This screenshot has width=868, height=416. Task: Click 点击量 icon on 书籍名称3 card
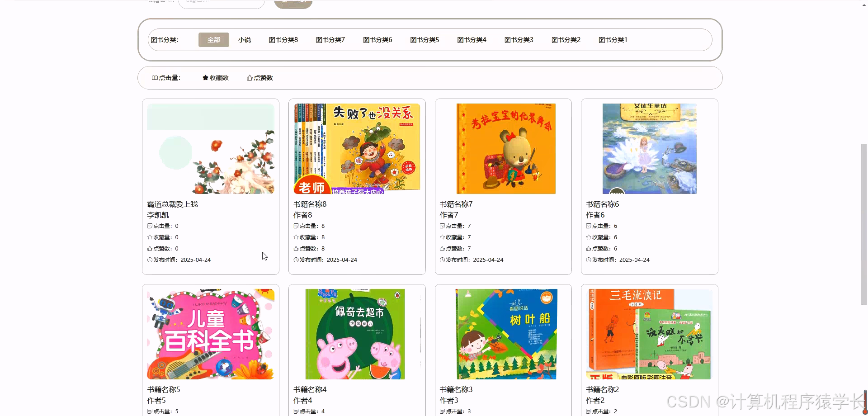[443, 411]
